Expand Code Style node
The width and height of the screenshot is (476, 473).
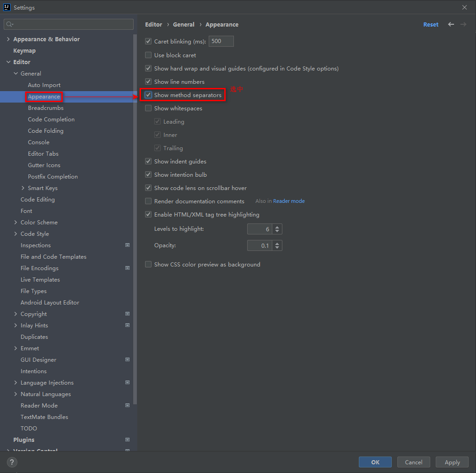[x=16, y=234]
